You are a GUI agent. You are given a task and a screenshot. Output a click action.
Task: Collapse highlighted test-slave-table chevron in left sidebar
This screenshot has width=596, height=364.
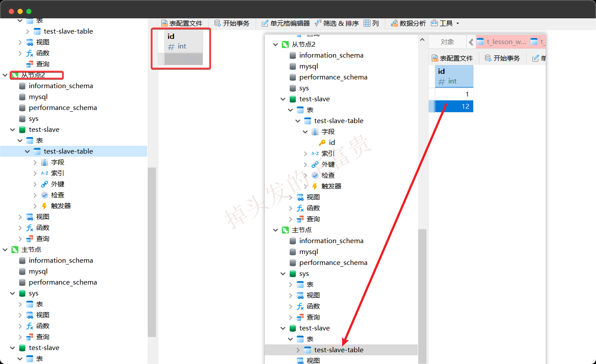[x=28, y=151]
